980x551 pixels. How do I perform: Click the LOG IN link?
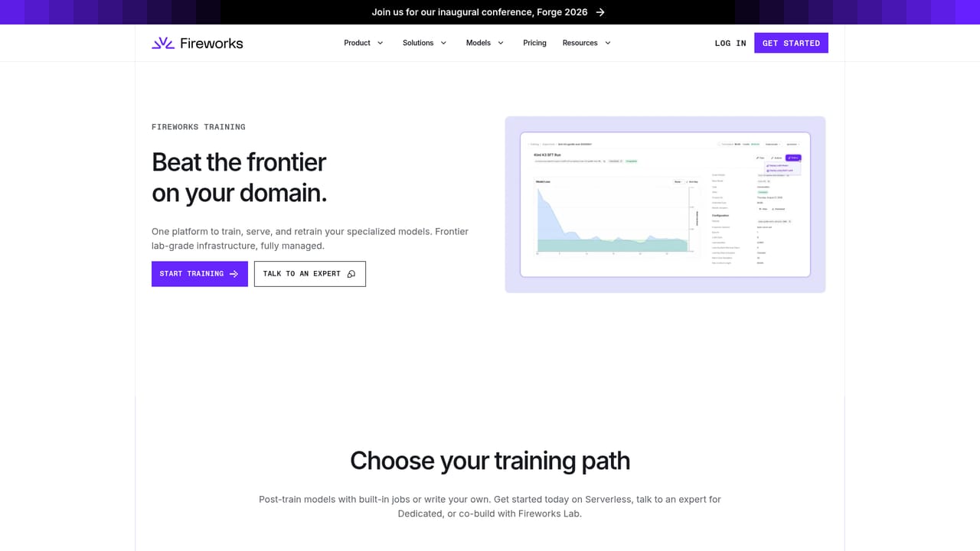point(730,43)
